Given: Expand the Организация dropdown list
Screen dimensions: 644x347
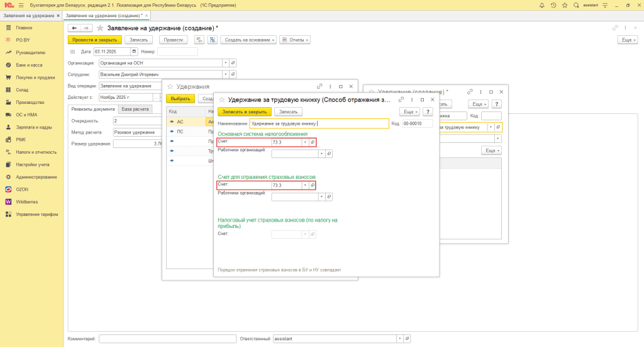Looking at the screenshot, I should point(225,63).
